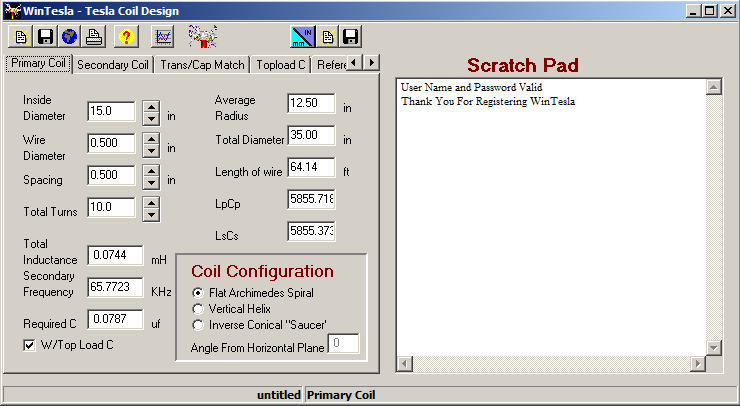Viewport: 740px width, 406px height.
Task: Click 'Thank You For Registering WinTesla' text
Action: [x=488, y=102]
